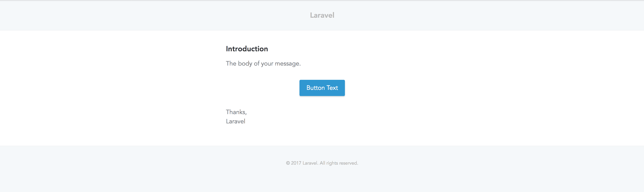Open the link behind Button Text

coord(322,88)
